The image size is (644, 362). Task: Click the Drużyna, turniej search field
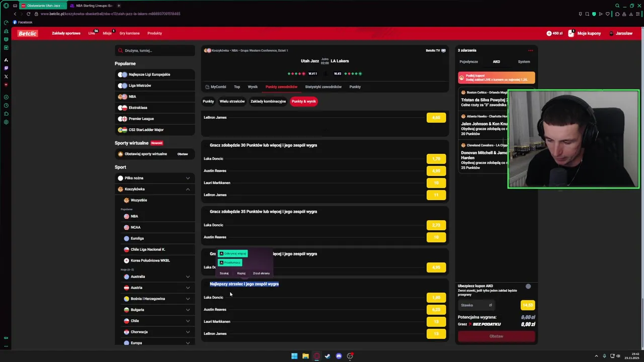[x=155, y=50]
